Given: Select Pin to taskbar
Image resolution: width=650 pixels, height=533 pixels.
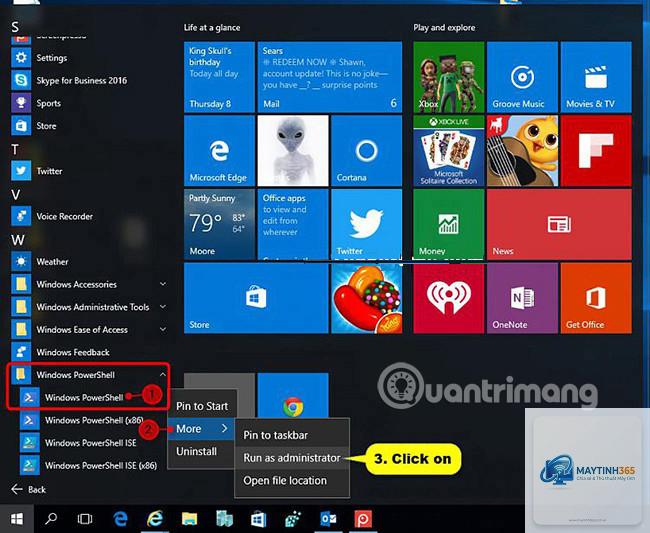Looking at the screenshot, I should click(x=292, y=435).
